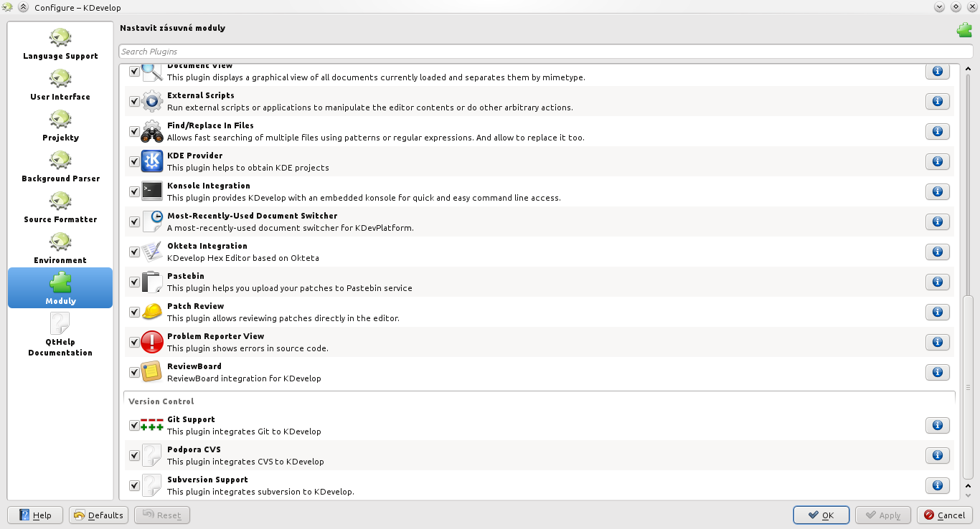This screenshot has height=529, width=980.
Task: Click the Git Support plus-minus icon
Action: pos(152,425)
